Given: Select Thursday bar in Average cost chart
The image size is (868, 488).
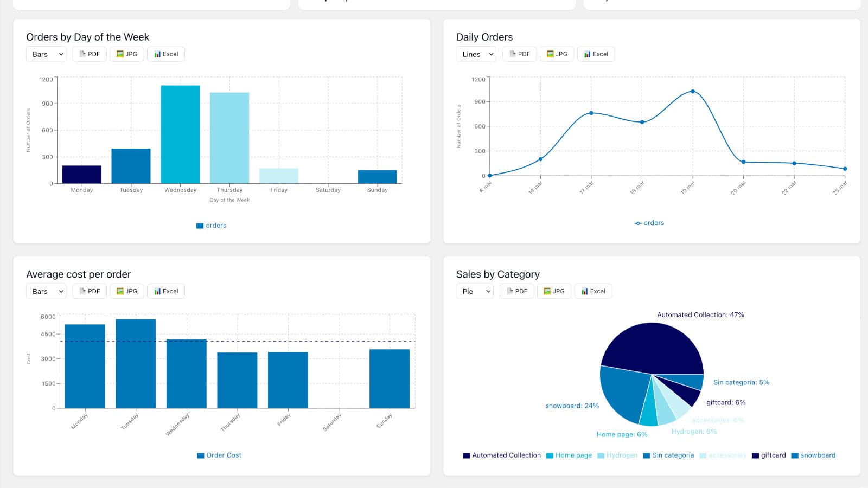Looking at the screenshot, I should click(237, 380).
